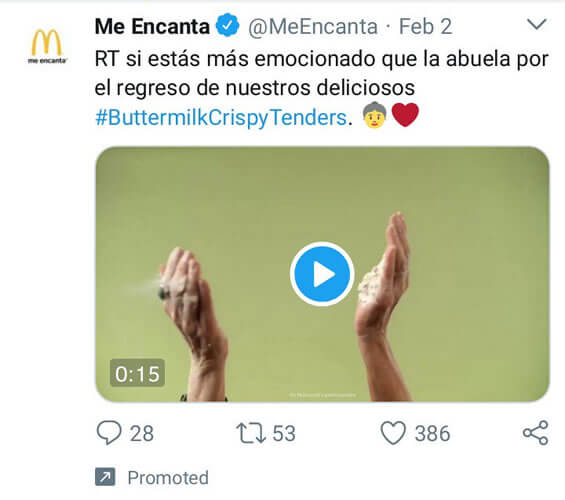The height and width of the screenshot is (500, 565).
Task: Click the 28 replies count
Action: tap(142, 433)
